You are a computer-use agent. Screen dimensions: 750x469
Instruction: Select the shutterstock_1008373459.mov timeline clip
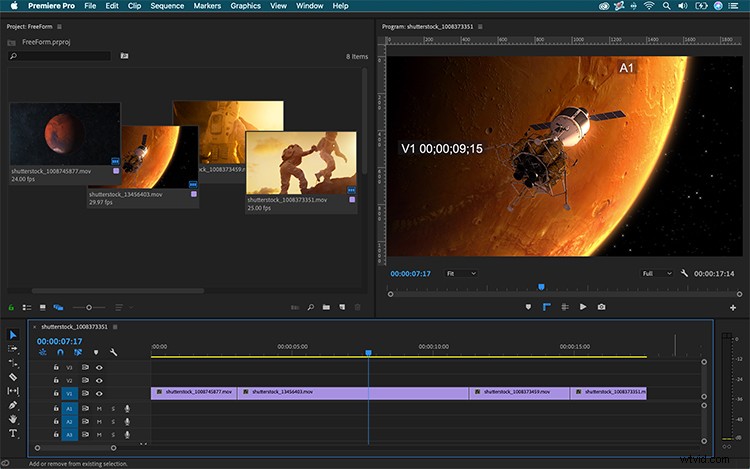[x=519, y=393]
